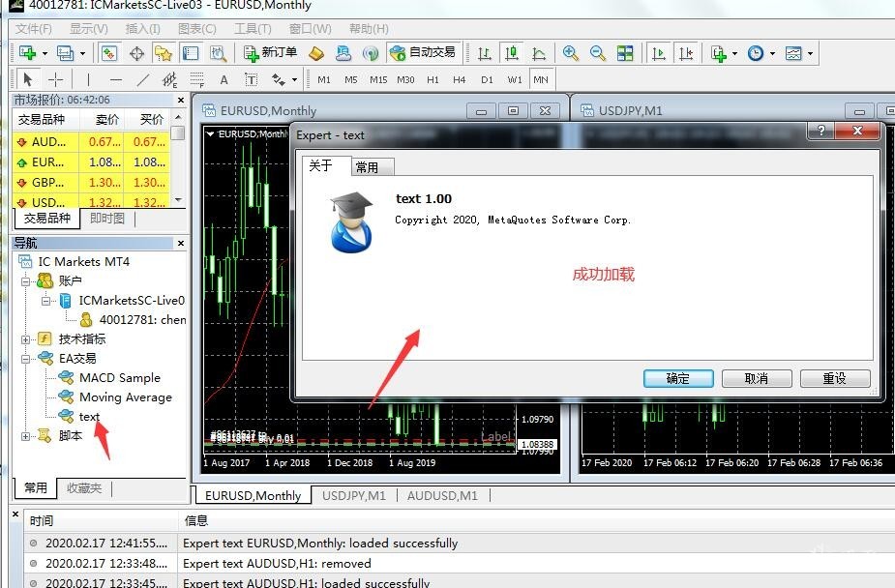Open the 显示(V) menu
Viewport: 895px width, 588px height.
coord(88,28)
